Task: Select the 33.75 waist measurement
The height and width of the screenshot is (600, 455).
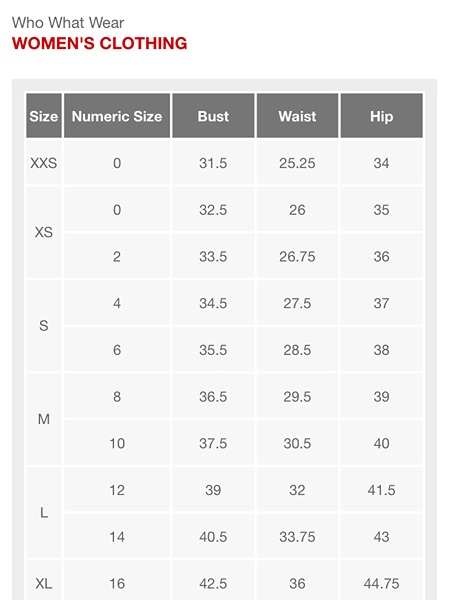Action: (297, 536)
